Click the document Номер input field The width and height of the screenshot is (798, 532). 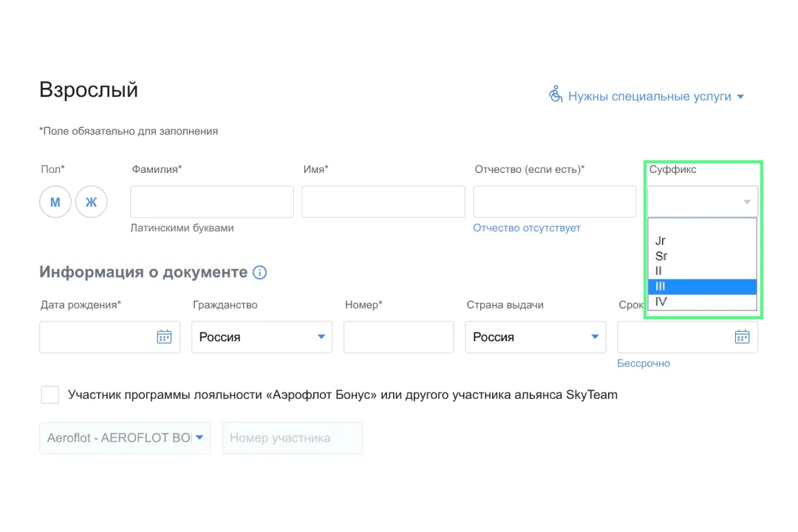[399, 337]
